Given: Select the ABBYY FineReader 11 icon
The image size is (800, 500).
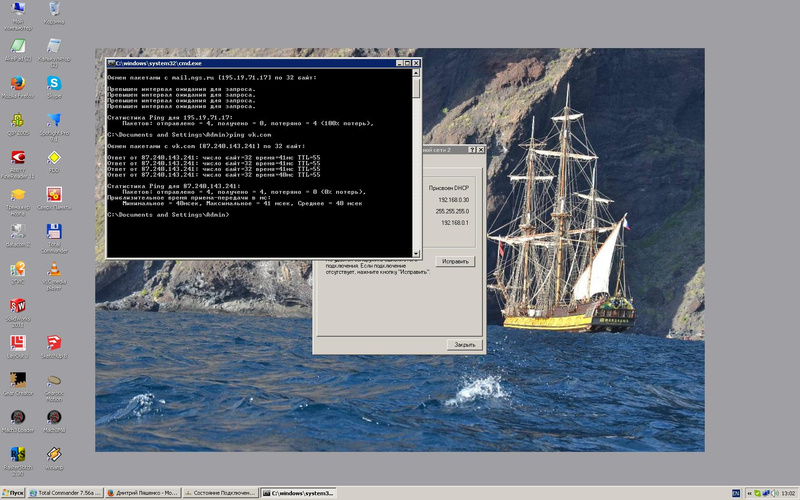Looking at the screenshot, I should pyautogui.click(x=17, y=158).
